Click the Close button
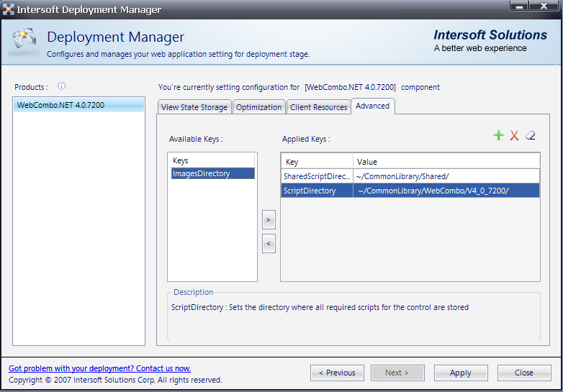This screenshot has height=392, width=563. click(x=523, y=373)
